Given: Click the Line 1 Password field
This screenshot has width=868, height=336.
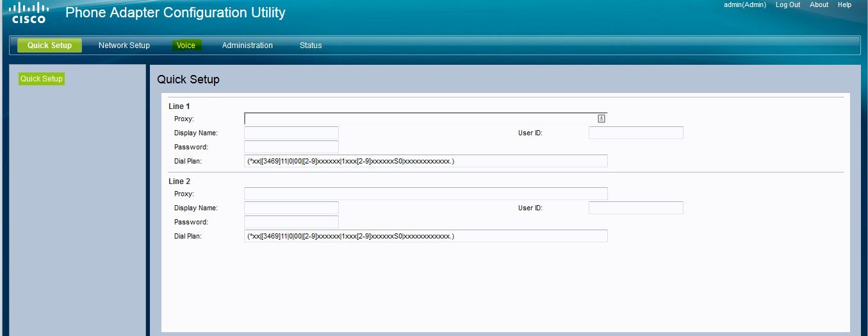Looking at the screenshot, I should [291, 147].
